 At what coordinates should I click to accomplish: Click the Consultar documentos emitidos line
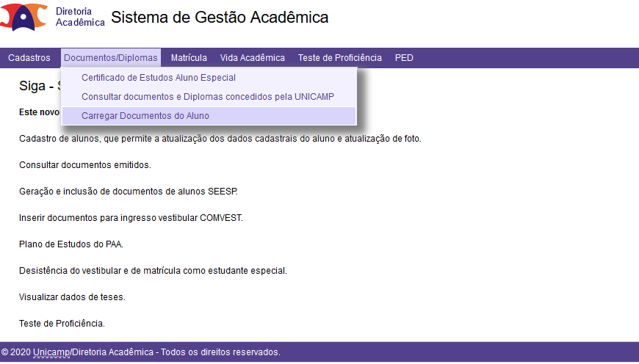[85, 165]
